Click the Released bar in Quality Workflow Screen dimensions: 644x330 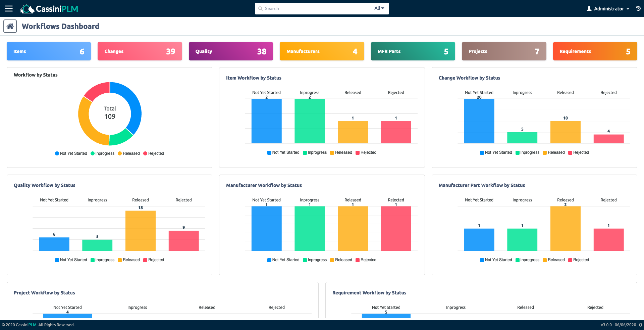(140, 231)
